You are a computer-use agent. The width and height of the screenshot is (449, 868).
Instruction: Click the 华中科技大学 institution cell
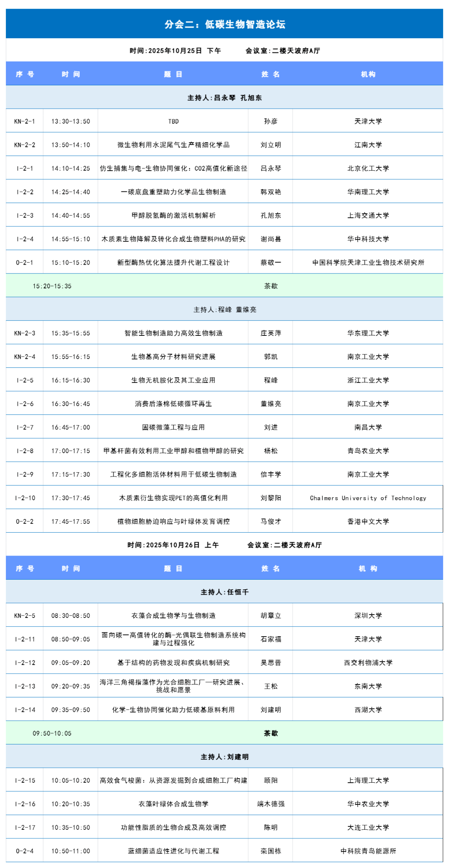click(368, 239)
